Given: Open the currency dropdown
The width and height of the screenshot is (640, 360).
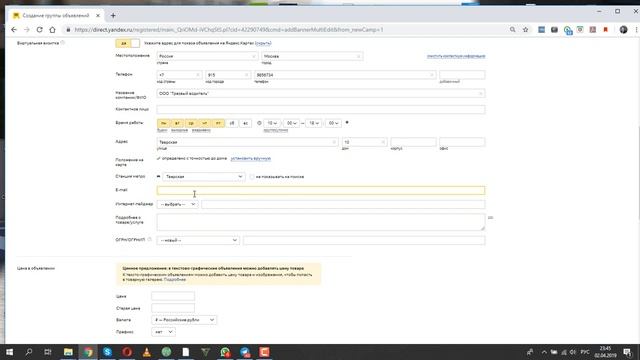Looking at the screenshot, I should [x=184, y=320].
